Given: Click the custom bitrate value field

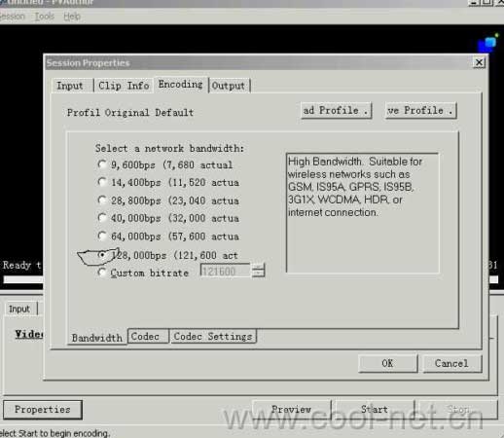Looking at the screenshot, I should click(226, 271).
